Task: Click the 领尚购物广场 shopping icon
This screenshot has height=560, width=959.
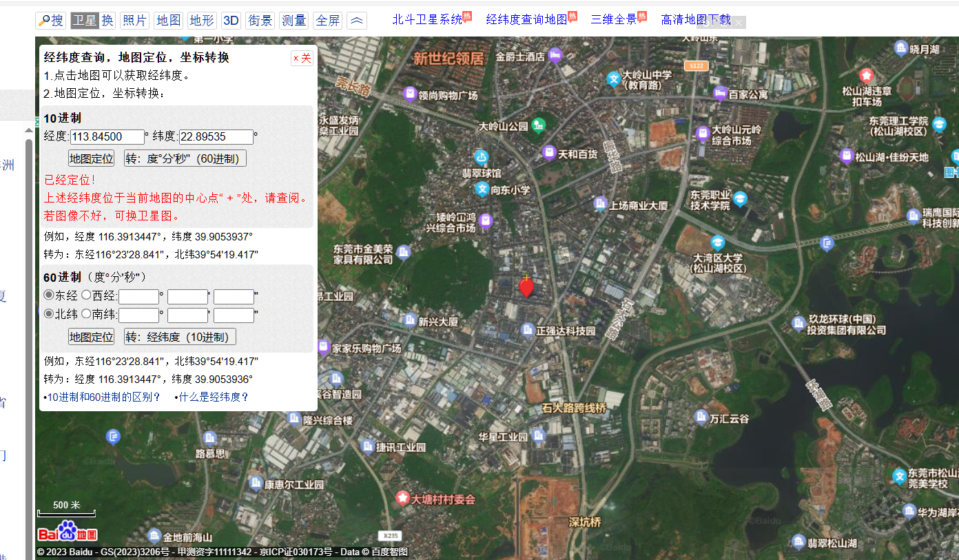Action: point(410,94)
